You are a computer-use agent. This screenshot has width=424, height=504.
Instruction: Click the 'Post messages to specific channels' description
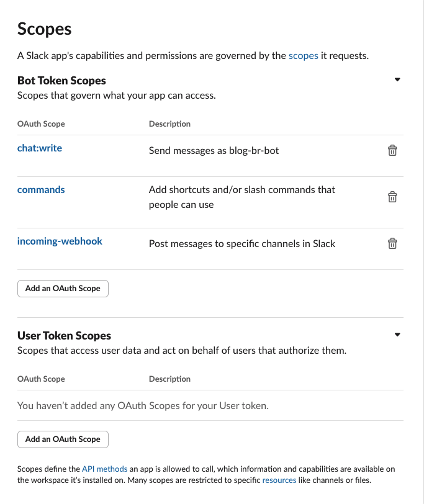point(242,243)
